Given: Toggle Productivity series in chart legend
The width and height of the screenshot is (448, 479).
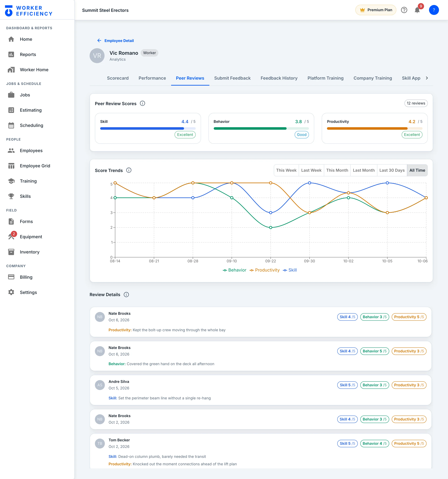Looking at the screenshot, I should point(264,270).
